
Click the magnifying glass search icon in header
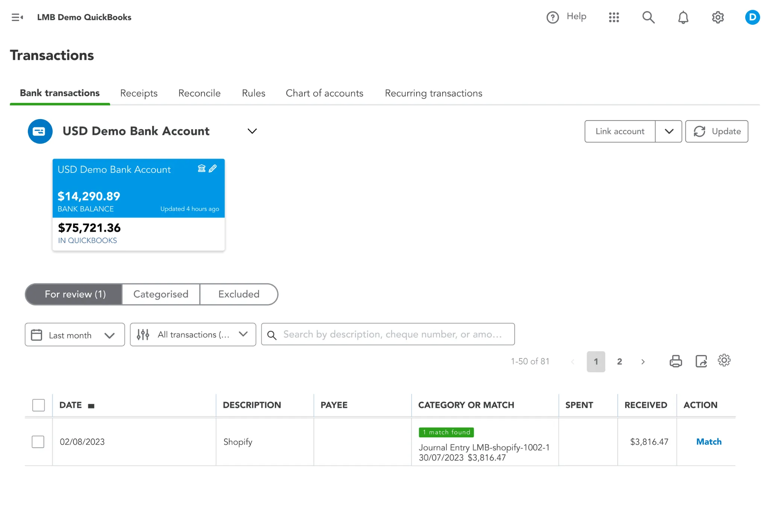coord(648,17)
